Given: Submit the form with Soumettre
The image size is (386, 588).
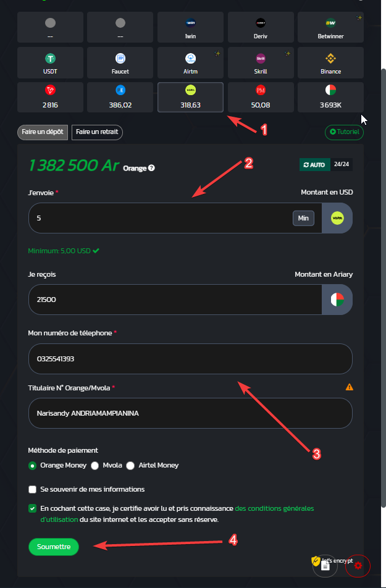Looking at the screenshot, I should pos(54,547).
